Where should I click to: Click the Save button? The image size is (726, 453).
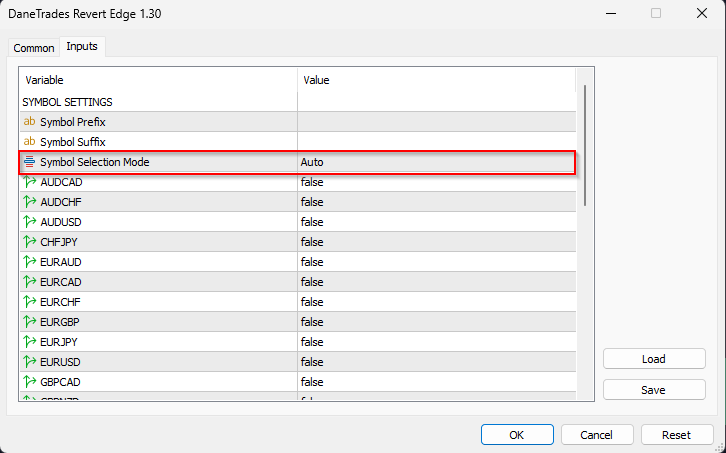coord(654,390)
